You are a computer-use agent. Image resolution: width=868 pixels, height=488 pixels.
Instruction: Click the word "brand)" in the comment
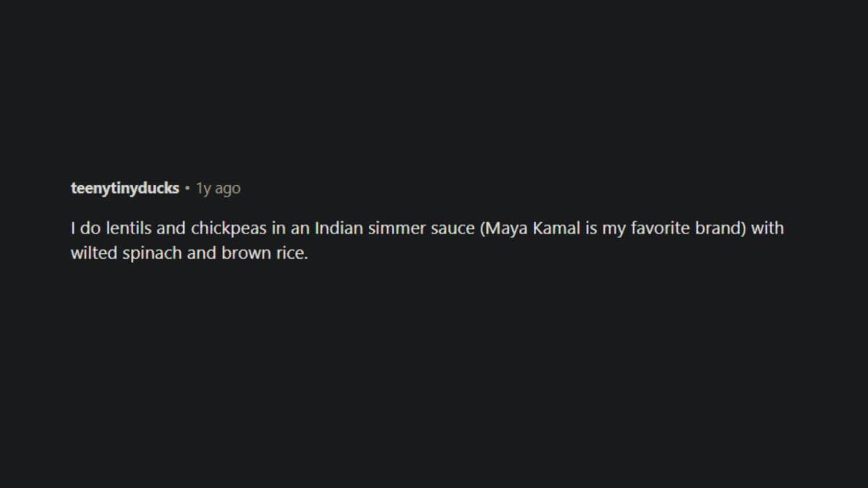click(x=720, y=229)
